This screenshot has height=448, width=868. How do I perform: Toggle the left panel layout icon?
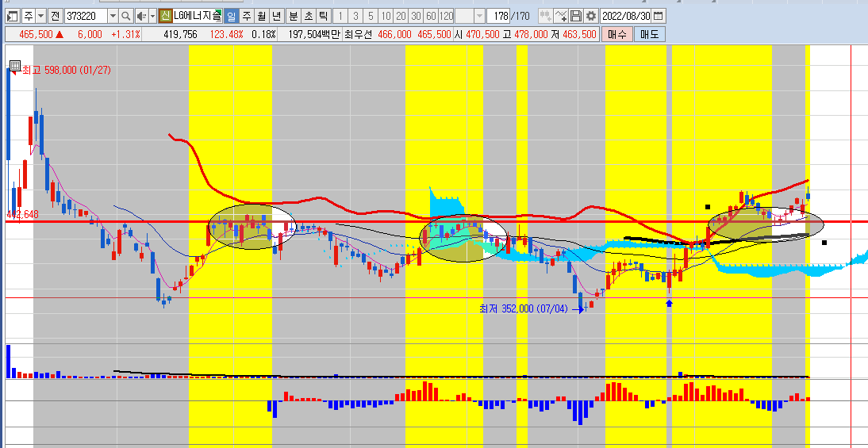click(13, 16)
